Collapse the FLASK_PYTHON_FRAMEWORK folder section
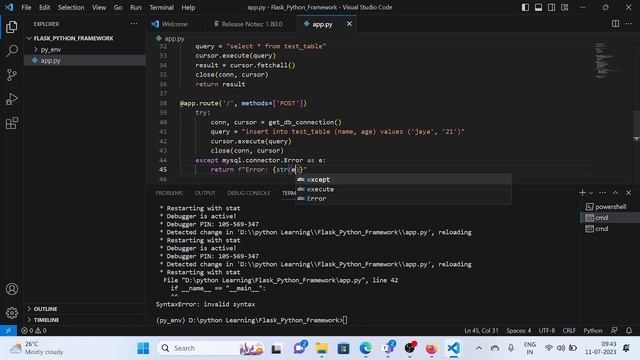This screenshot has width=640, height=360. click(x=73, y=38)
